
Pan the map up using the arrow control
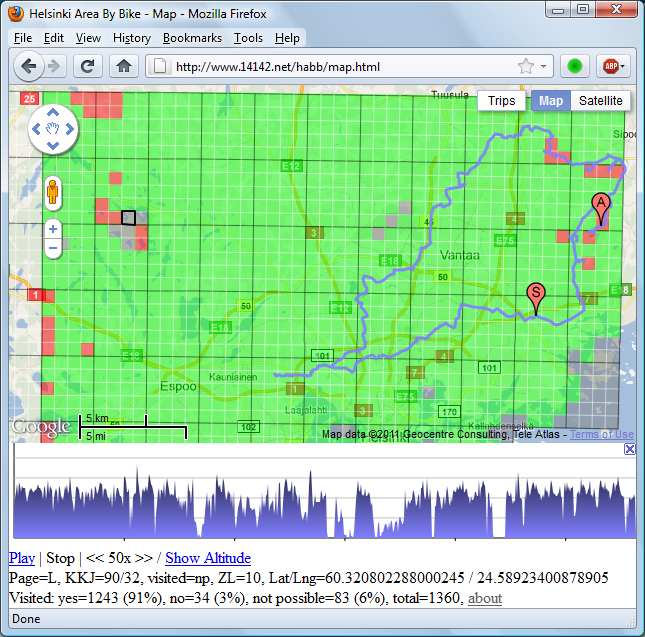pos(53,112)
